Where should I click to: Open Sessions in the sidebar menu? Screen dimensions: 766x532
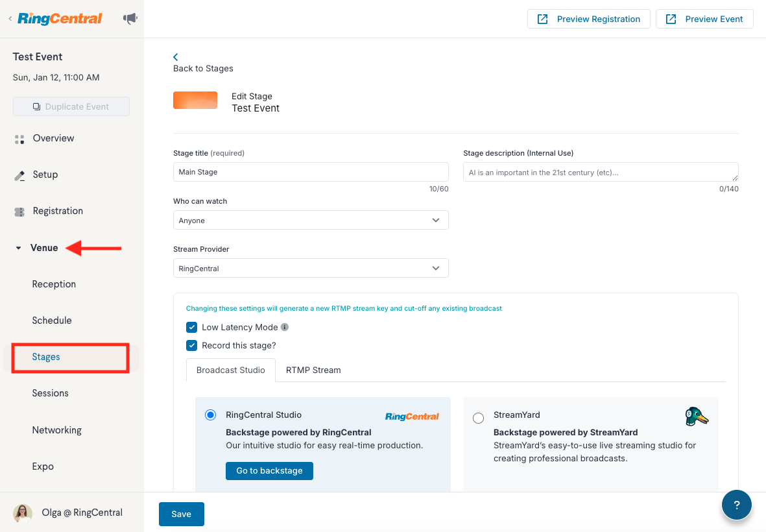pos(51,393)
